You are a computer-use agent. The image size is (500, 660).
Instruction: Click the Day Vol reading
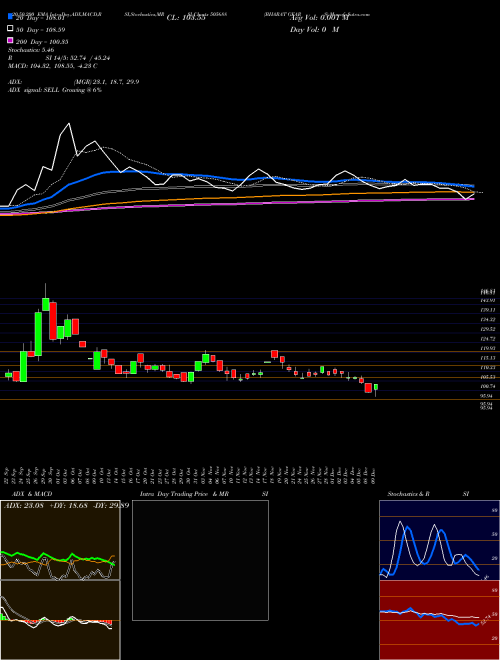click(314, 29)
